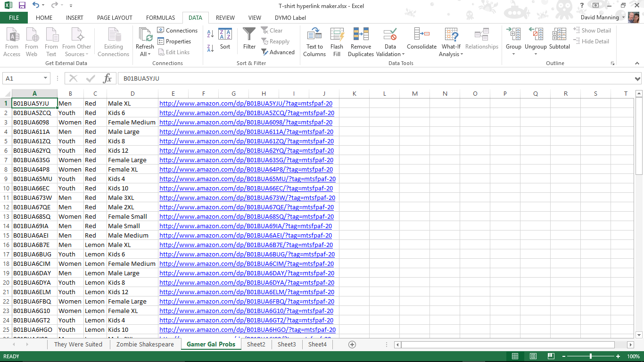Screen dimensions: 644x362
Task: Sort column A to Z ascending
Action: pos(210,34)
